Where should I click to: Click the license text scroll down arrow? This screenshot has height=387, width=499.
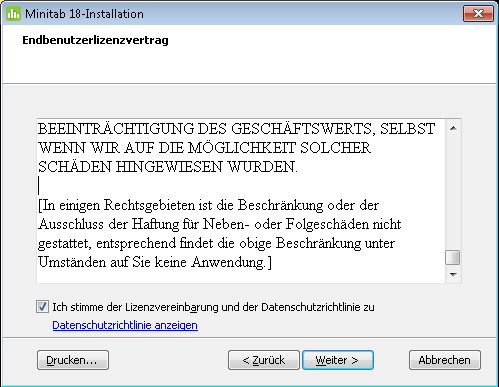point(453,275)
